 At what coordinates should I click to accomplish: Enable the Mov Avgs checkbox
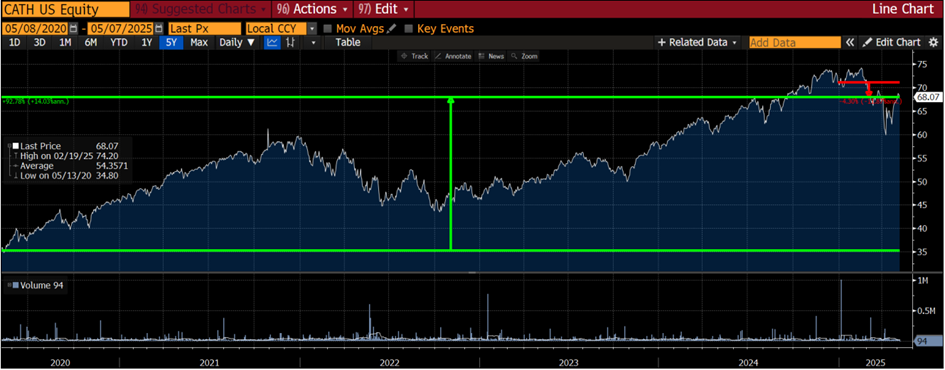328,28
